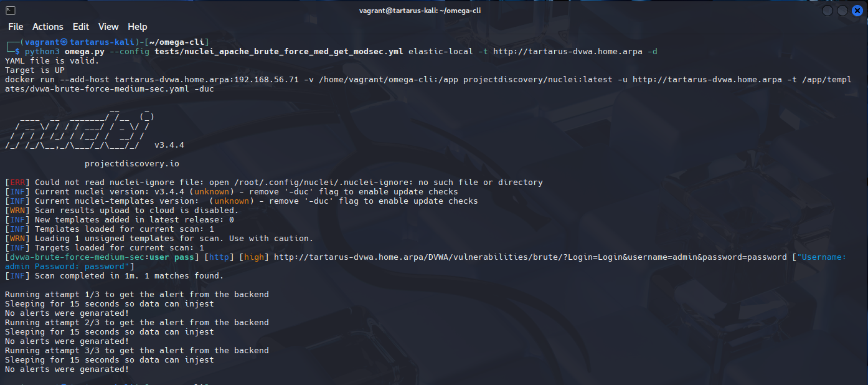The image size is (868, 385).
Task: Open the View menu
Action: click(108, 27)
